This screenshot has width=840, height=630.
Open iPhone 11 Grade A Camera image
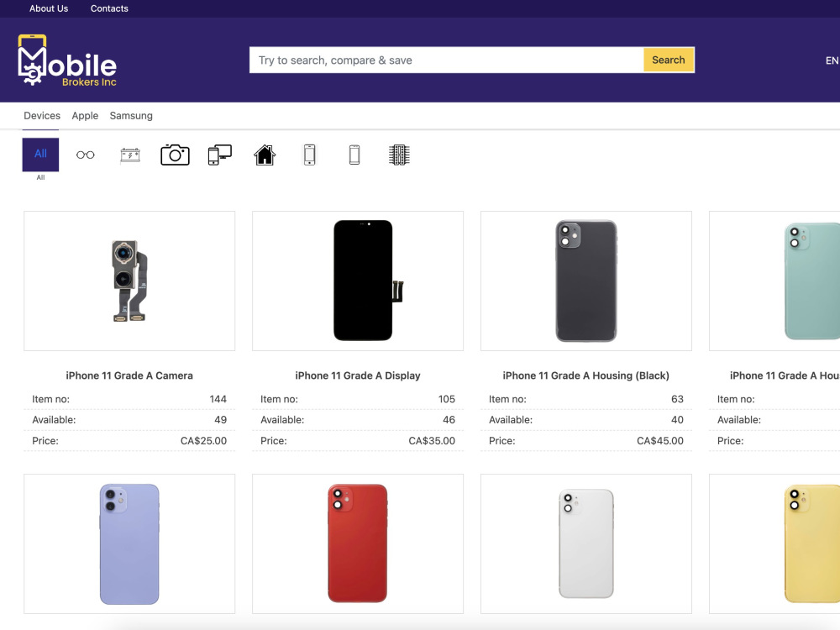click(x=129, y=281)
